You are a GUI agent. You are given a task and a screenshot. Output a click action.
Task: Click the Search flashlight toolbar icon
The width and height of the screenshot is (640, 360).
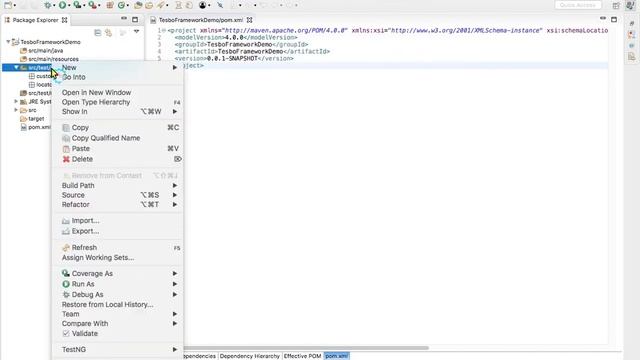pos(161,5)
